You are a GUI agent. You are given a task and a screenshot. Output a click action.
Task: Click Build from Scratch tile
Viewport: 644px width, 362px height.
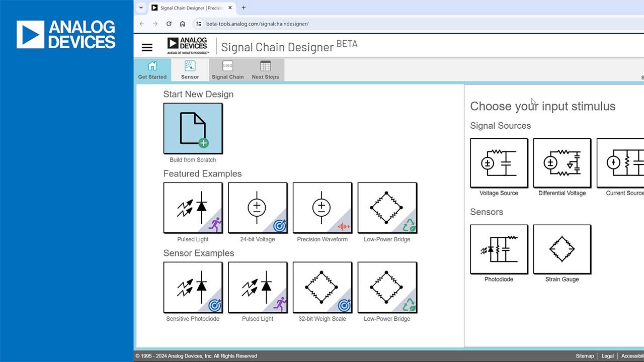pyautogui.click(x=193, y=128)
